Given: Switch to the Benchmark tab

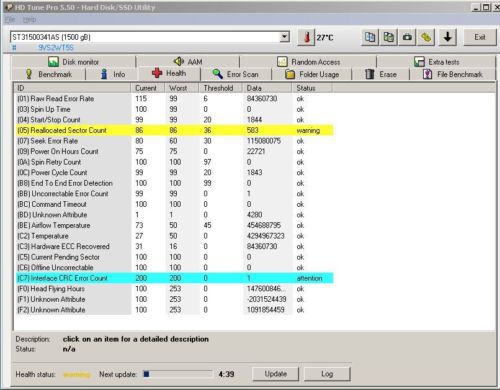Looking at the screenshot, I should pos(49,74).
